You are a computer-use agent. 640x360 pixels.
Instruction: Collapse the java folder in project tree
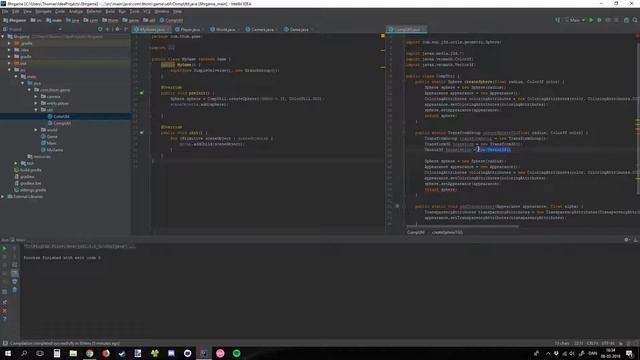(22, 83)
